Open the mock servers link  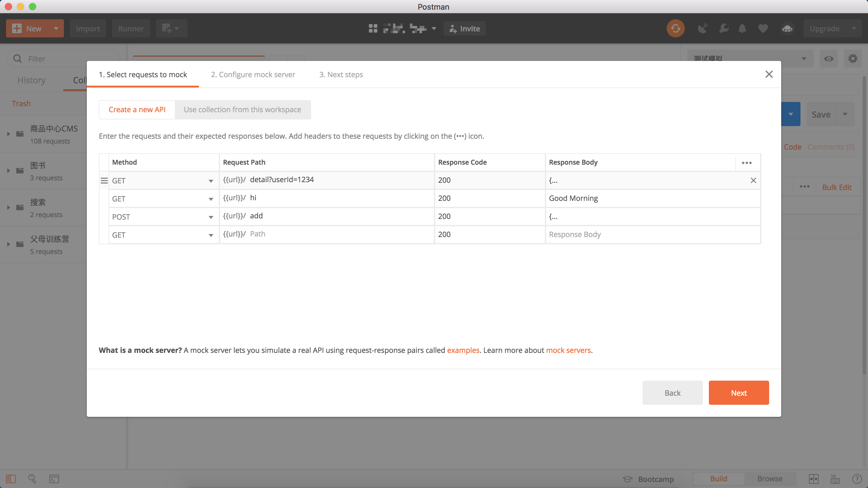(568, 350)
